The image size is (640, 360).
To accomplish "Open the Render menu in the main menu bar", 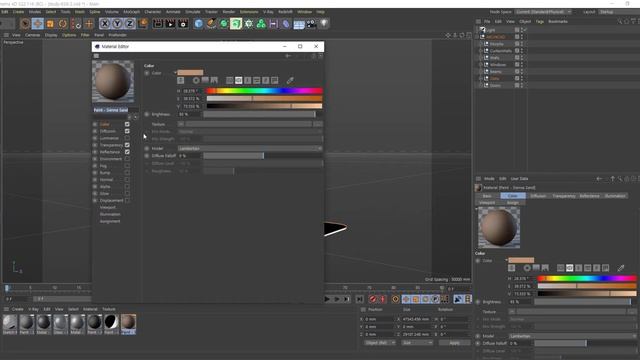I will 229,12.
